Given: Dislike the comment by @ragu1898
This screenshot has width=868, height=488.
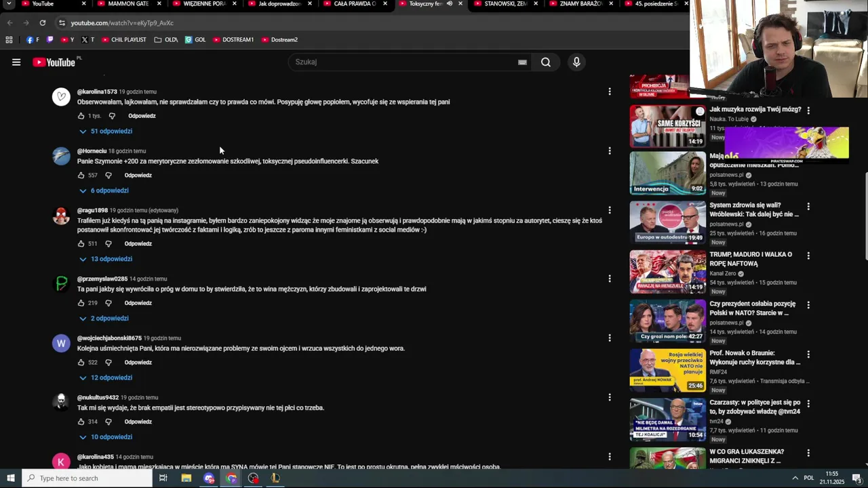Looking at the screenshot, I should coord(108,244).
